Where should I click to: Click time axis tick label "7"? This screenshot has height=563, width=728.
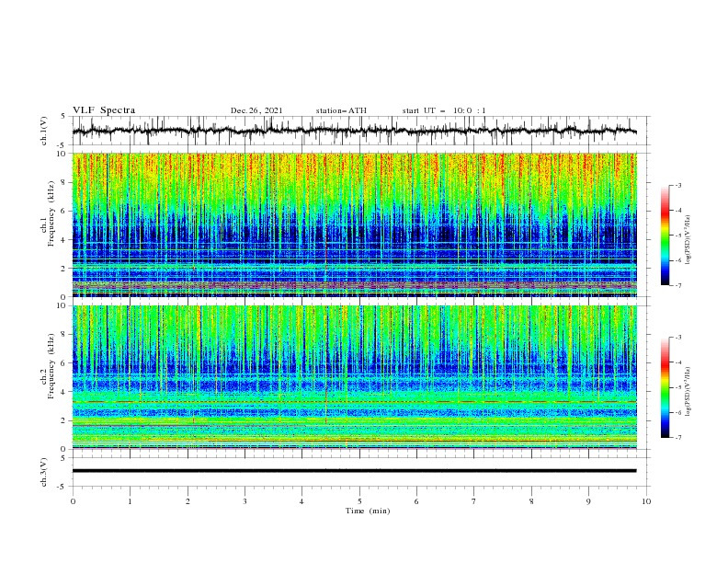coord(474,501)
